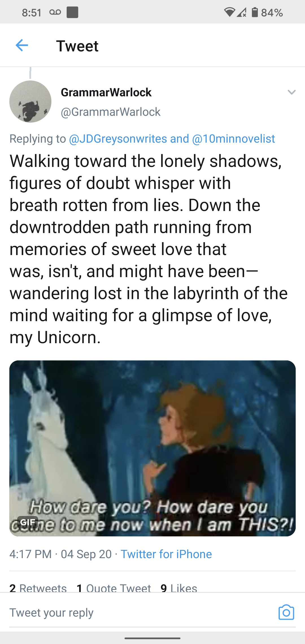Open the @JDGreysonwrites mention link
The height and width of the screenshot is (644, 305).
click(118, 139)
